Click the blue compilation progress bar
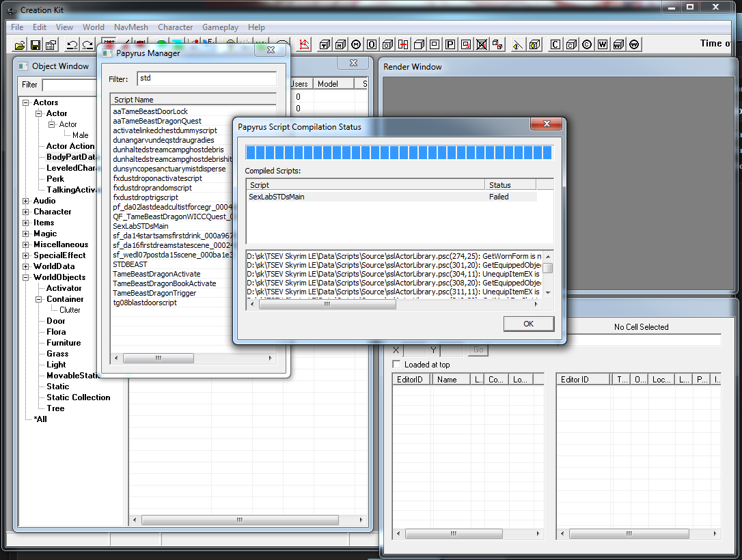The height and width of the screenshot is (560, 742). point(400,152)
